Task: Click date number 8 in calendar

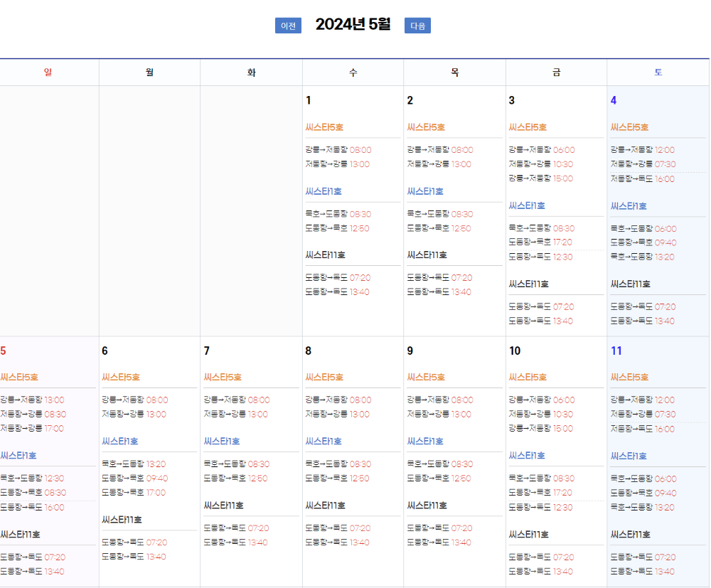Action: 309,351
